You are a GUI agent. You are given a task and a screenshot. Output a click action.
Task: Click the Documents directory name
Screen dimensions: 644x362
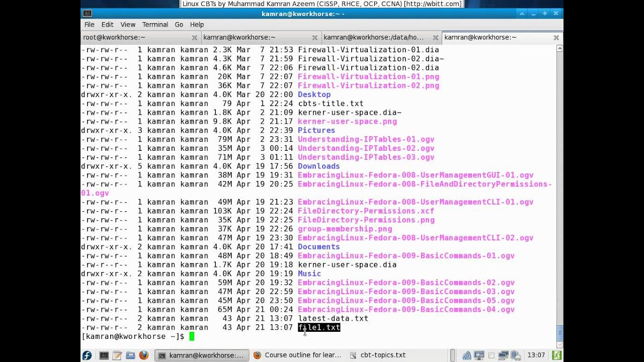[319, 247]
